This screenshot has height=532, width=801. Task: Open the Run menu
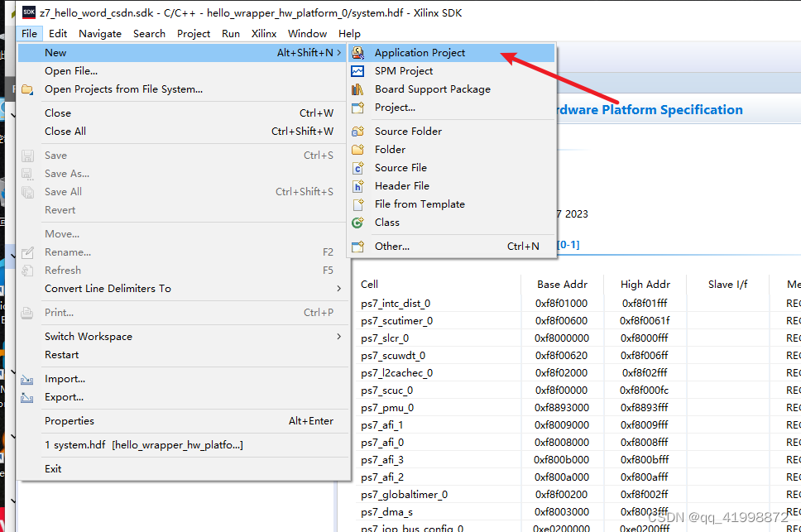tap(230, 33)
